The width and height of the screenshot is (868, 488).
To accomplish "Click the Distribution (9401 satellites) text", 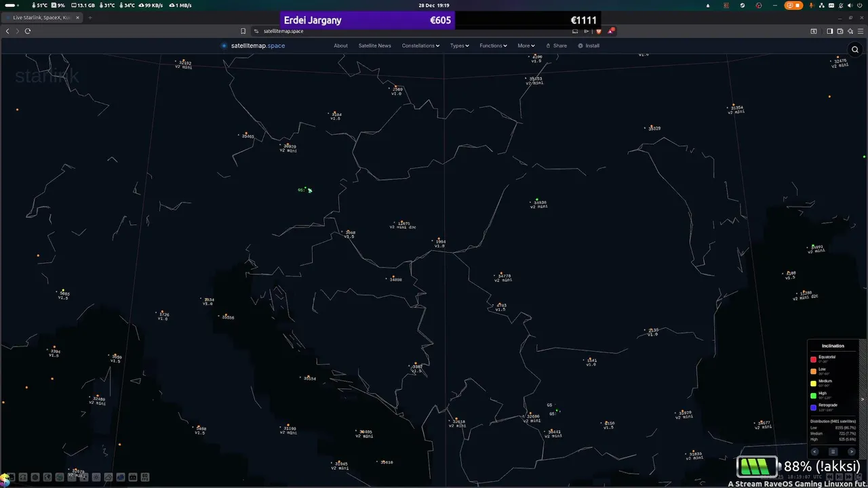I will click(x=833, y=421).
